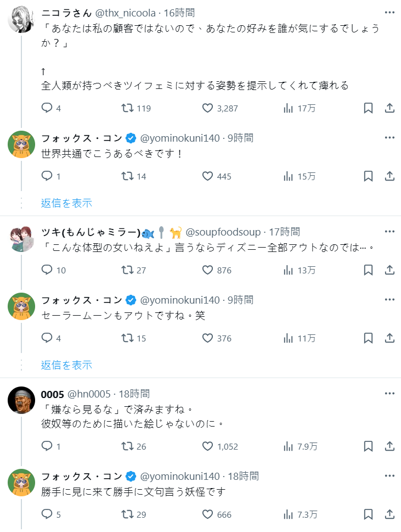Show replies under the 世界共通 tweet

click(66, 203)
